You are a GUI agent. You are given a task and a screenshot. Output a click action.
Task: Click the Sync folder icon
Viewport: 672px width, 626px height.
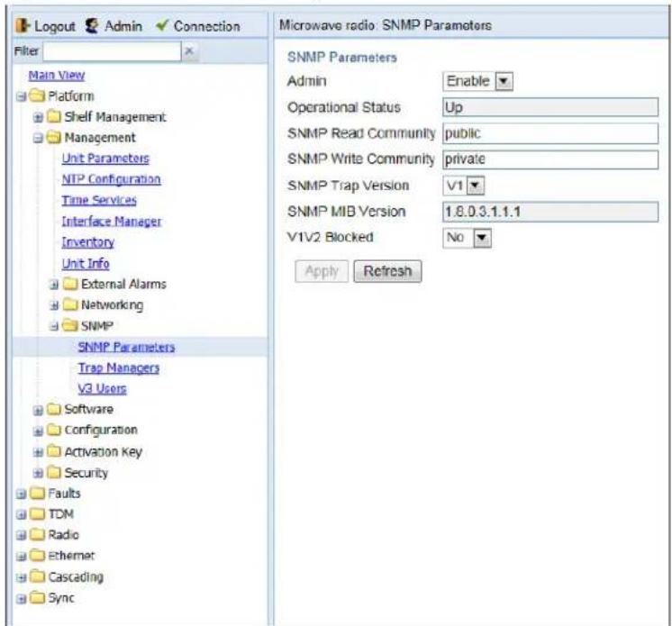click(x=38, y=598)
